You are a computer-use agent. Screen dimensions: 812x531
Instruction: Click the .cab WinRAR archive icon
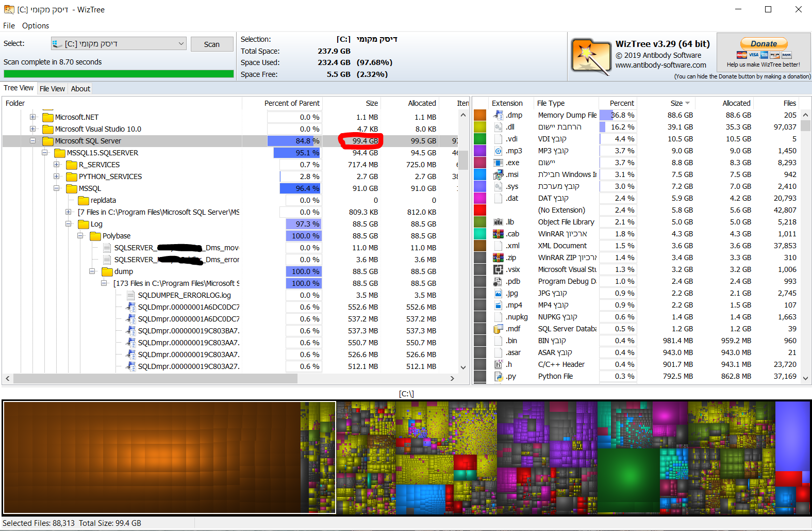[x=498, y=234]
